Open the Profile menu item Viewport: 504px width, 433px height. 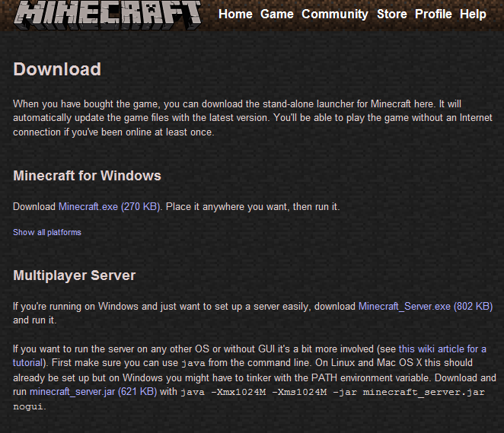coord(433,14)
